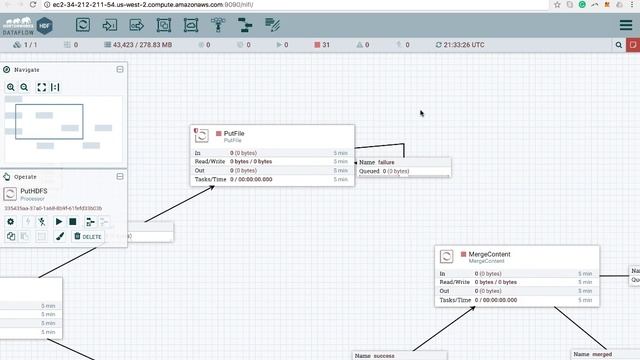
Task: Click the PutHDFS name in Operate panel
Action: coord(34,191)
